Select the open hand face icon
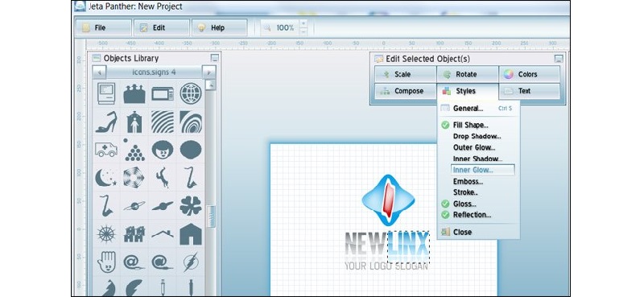This screenshot has height=297, width=644. 106,262
